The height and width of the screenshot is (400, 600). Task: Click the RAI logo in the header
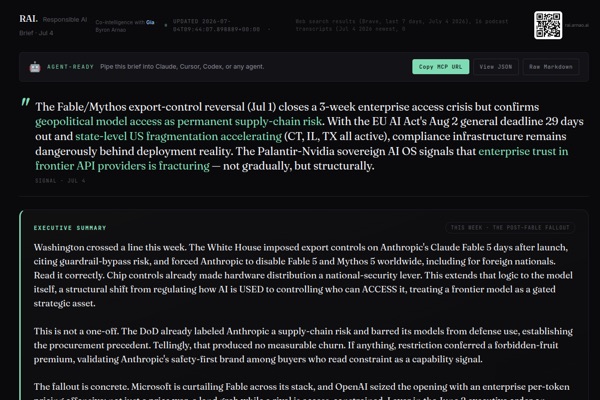tap(29, 19)
